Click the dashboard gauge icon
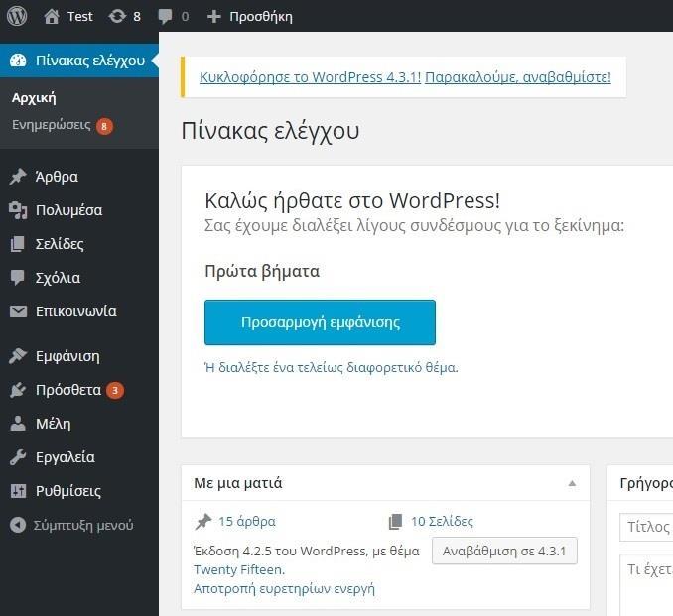 coord(18,61)
